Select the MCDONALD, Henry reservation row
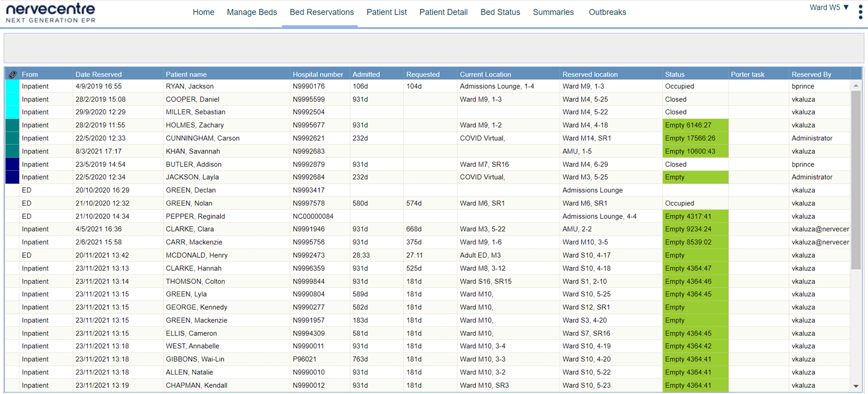 coord(196,255)
